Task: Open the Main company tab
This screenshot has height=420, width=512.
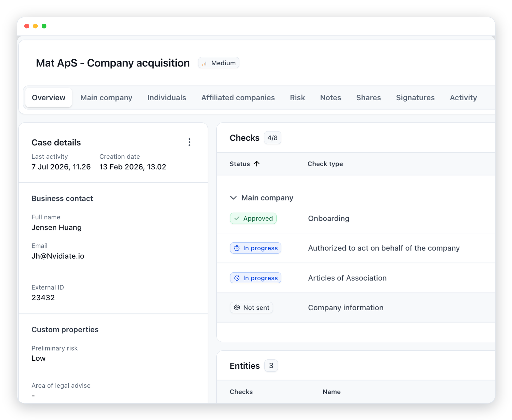Action: pyautogui.click(x=106, y=98)
